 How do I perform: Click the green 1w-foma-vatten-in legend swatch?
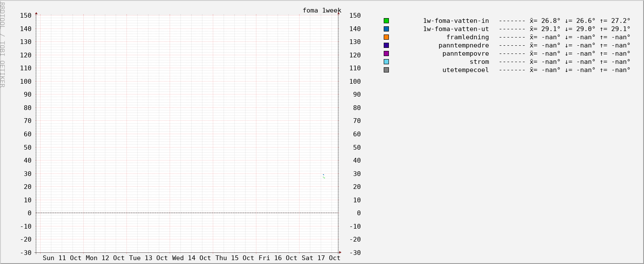pos(386,21)
